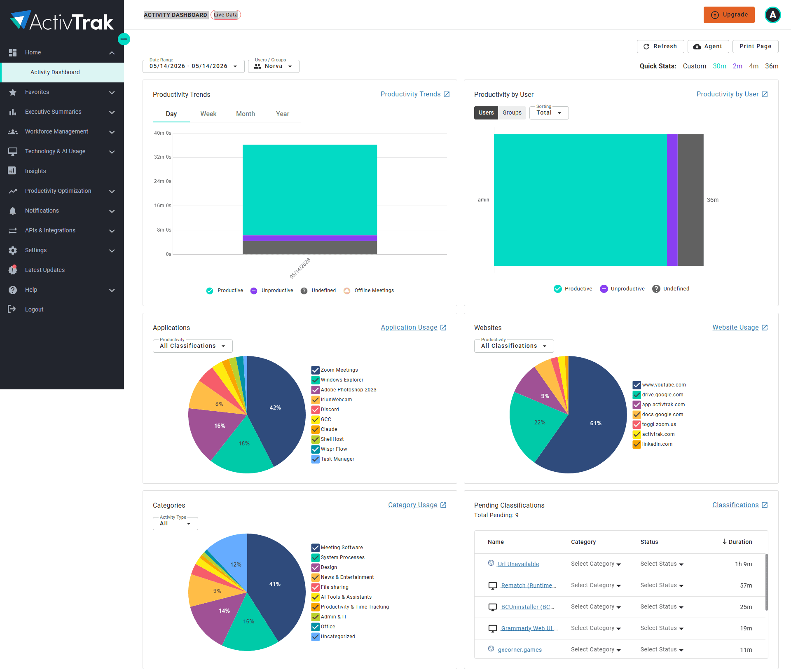Open Category Usage external link icon
This screenshot has width=791, height=672.
pos(443,505)
